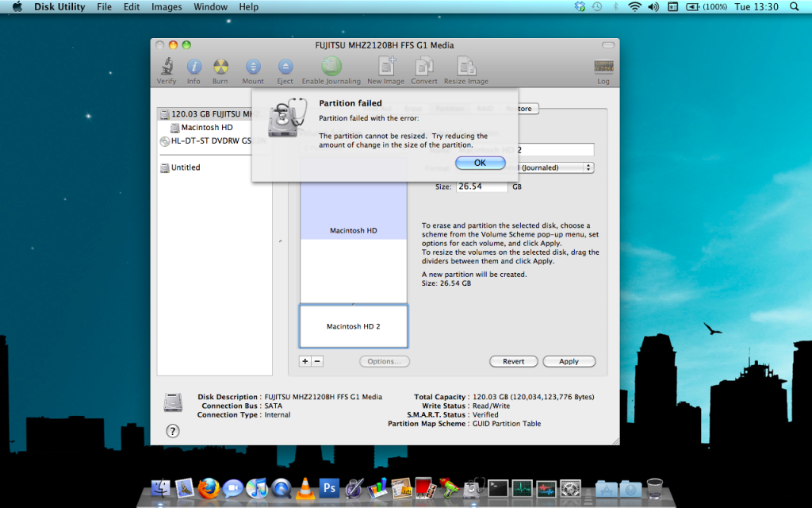Open Activity Monitor from the dock
Screen dimensions: 812x508
pyautogui.click(x=522, y=488)
